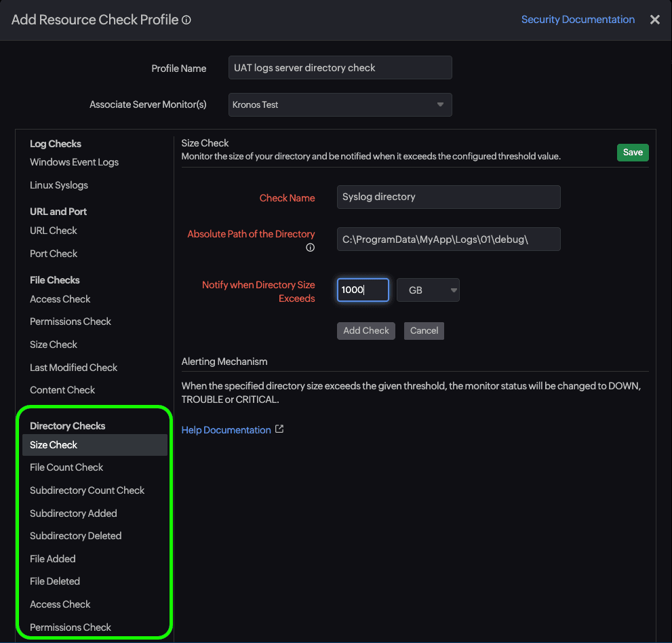The image size is (672, 643).
Task: Select Subdirectory Added in the sidebar
Action: [73, 513]
